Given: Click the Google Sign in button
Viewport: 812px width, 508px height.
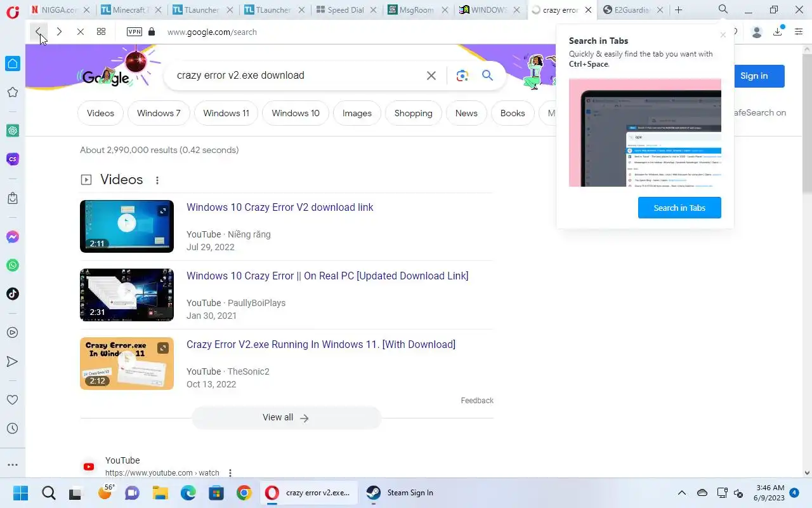Looking at the screenshot, I should (x=754, y=76).
